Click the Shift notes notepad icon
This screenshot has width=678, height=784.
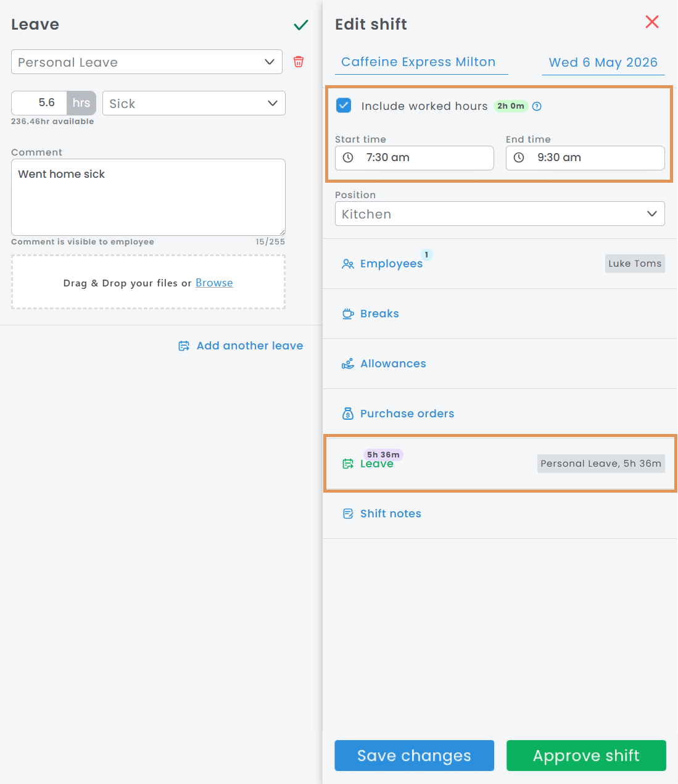(x=348, y=514)
